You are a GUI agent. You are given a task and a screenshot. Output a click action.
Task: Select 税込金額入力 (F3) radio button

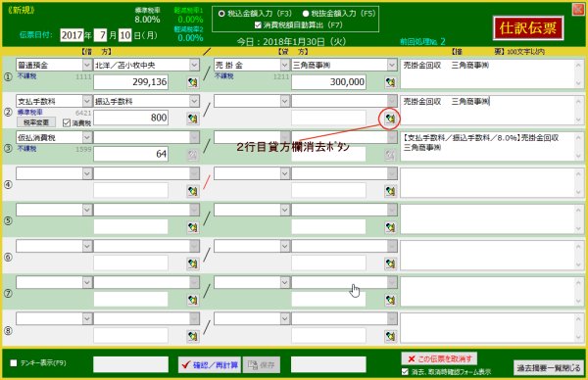pyautogui.click(x=221, y=14)
